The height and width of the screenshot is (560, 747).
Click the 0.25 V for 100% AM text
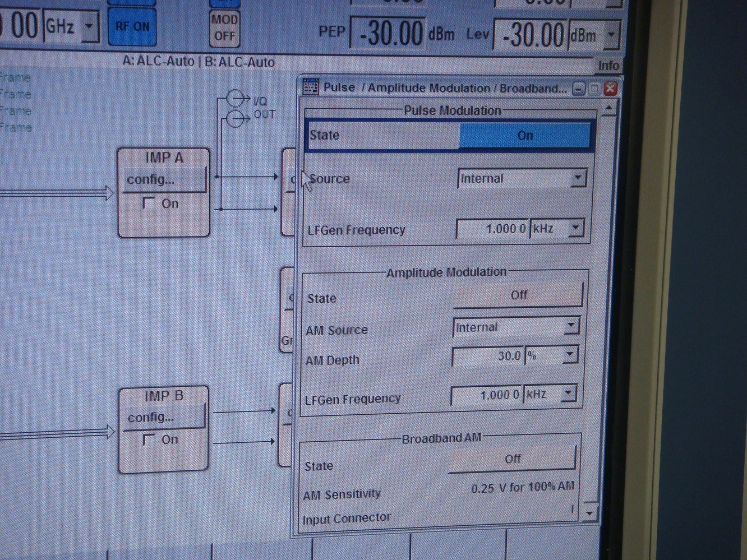(522, 487)
